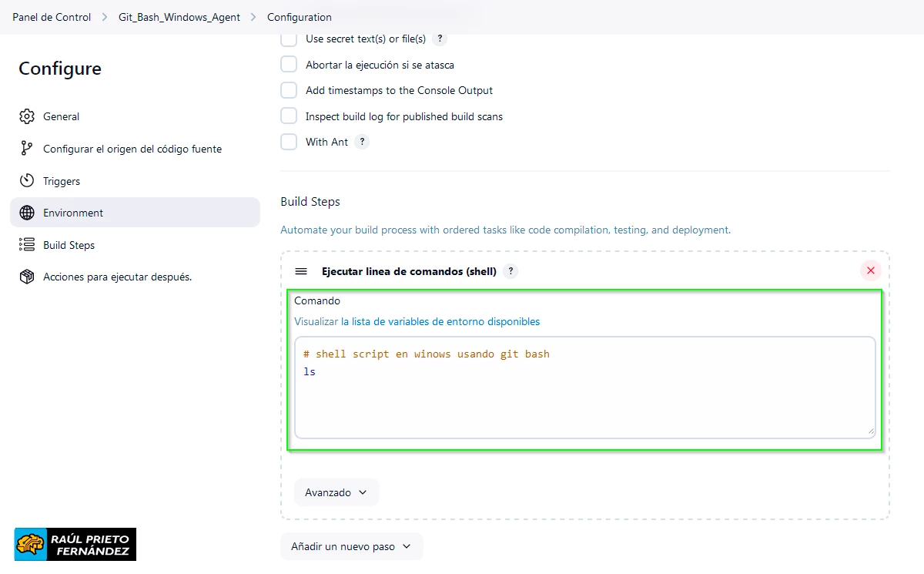This screenshot has width=924, height=574.
Task: Open the 'With Ant' help icon
Action: tap(363, 141)
